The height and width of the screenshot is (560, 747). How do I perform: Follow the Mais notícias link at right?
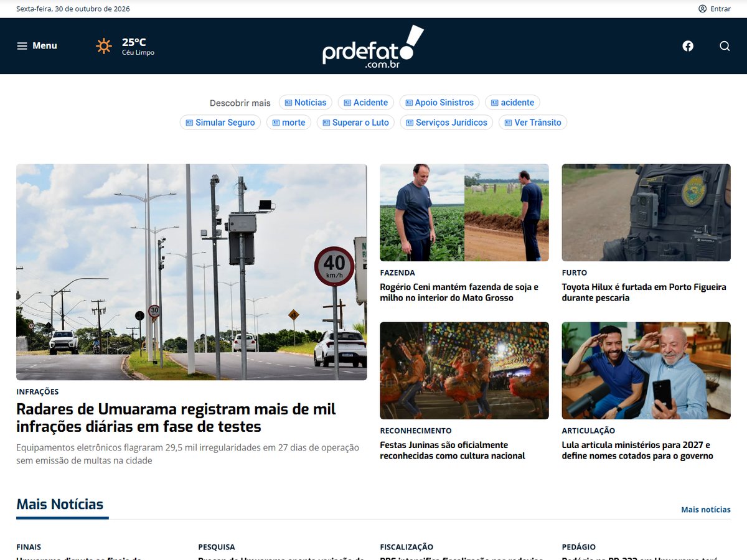706,510
